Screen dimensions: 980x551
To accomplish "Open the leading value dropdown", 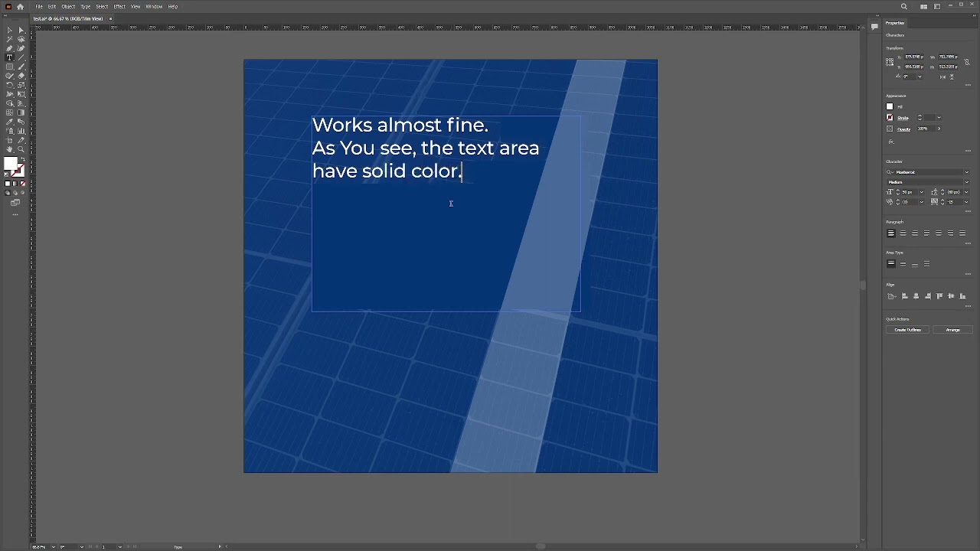I will 966,192.
